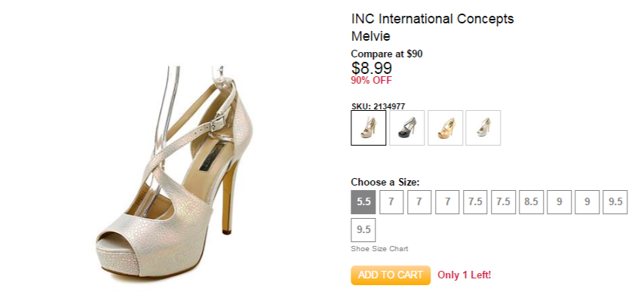Pick the first size 9 option
Screen dimensions: 644x301
[559, 202]
